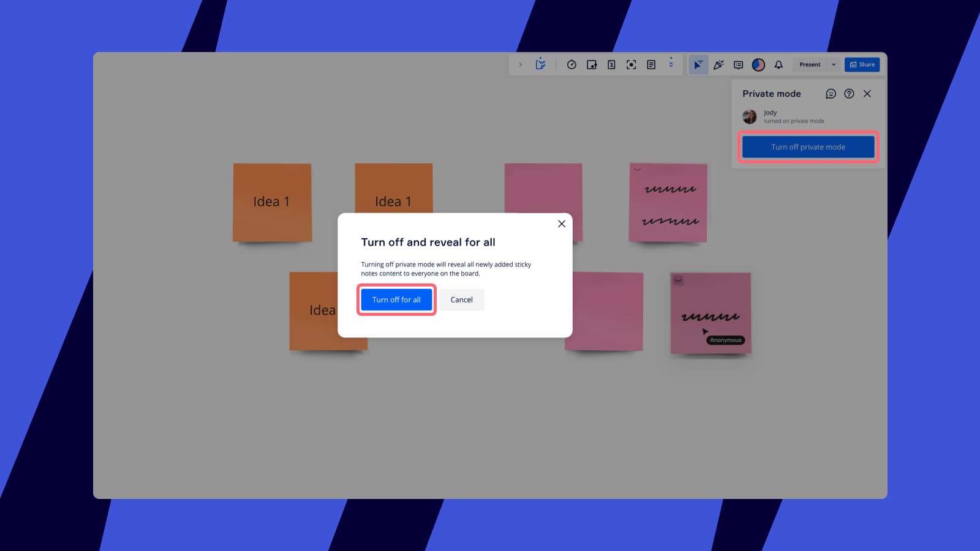Click the voting tool icon

[x=592, y=65]
